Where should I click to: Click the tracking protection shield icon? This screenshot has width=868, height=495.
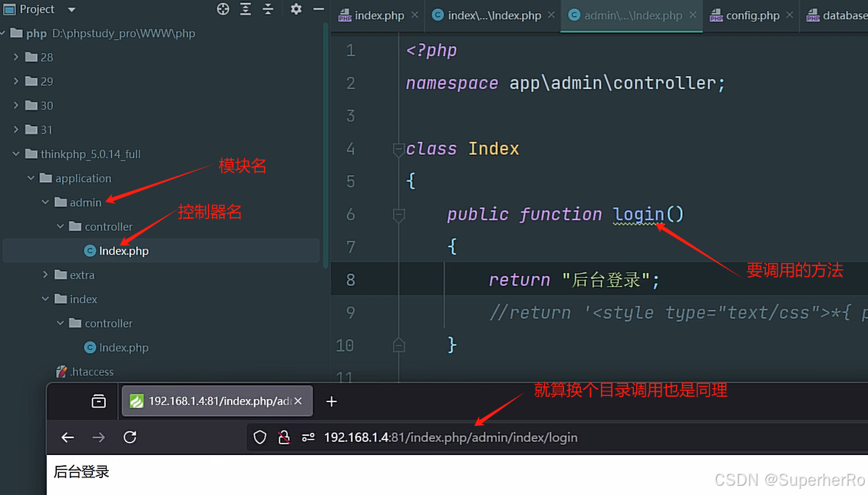tap(259, 437)
